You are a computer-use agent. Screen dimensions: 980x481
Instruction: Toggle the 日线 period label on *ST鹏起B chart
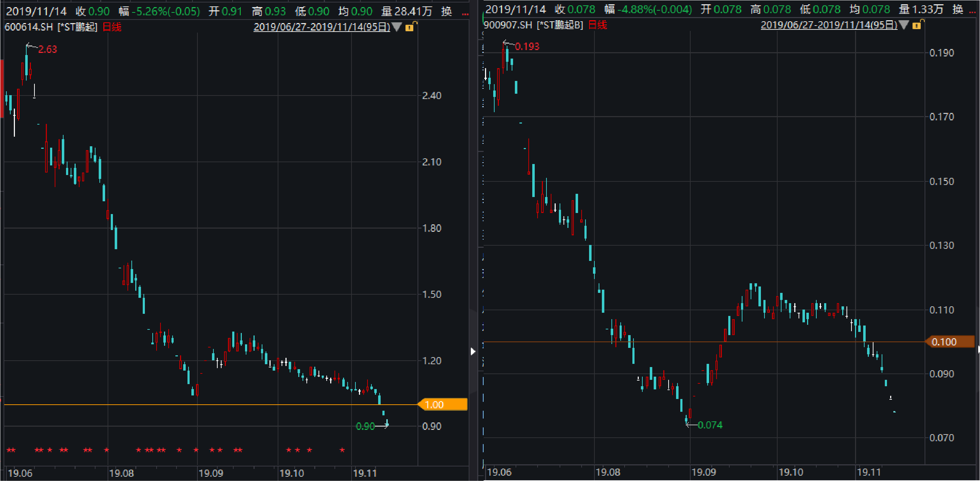598,25
